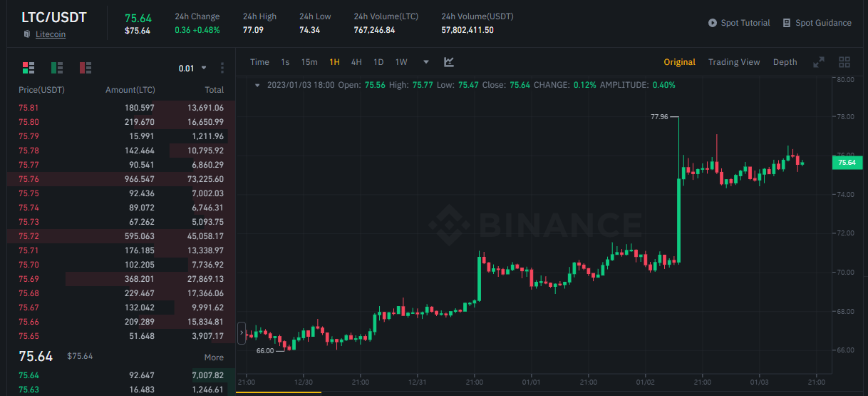Select sell order at price 75.68

click(x=121, y=293)
